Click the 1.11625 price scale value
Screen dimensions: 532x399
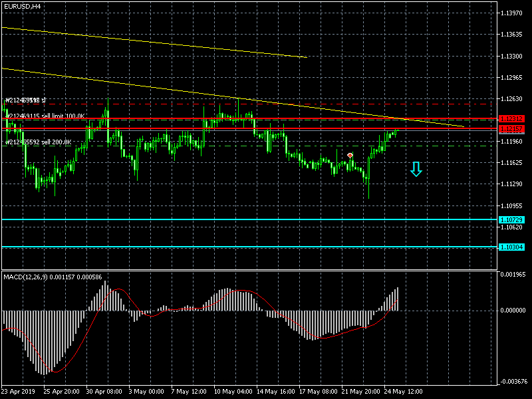tap(511, 163)
